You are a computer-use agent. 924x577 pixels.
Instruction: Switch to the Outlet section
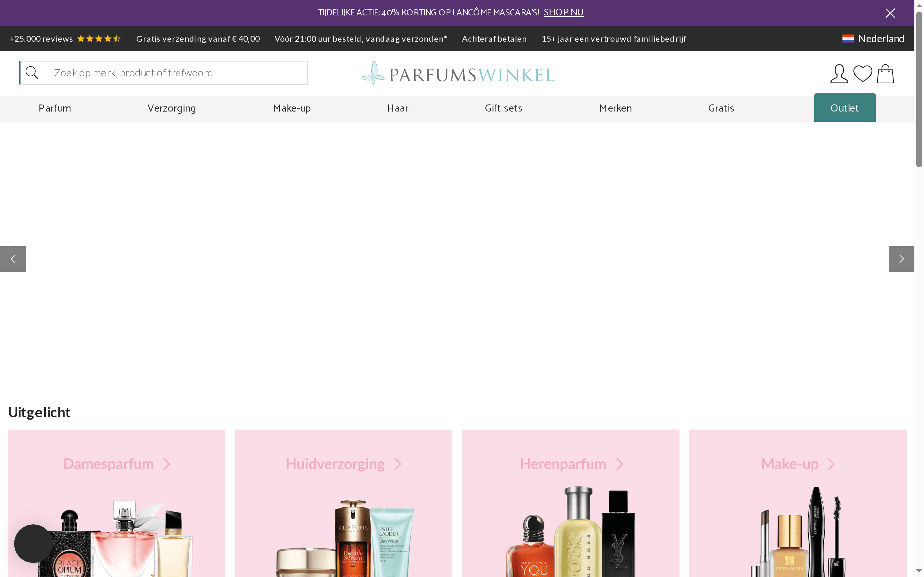tap(844, 108)
